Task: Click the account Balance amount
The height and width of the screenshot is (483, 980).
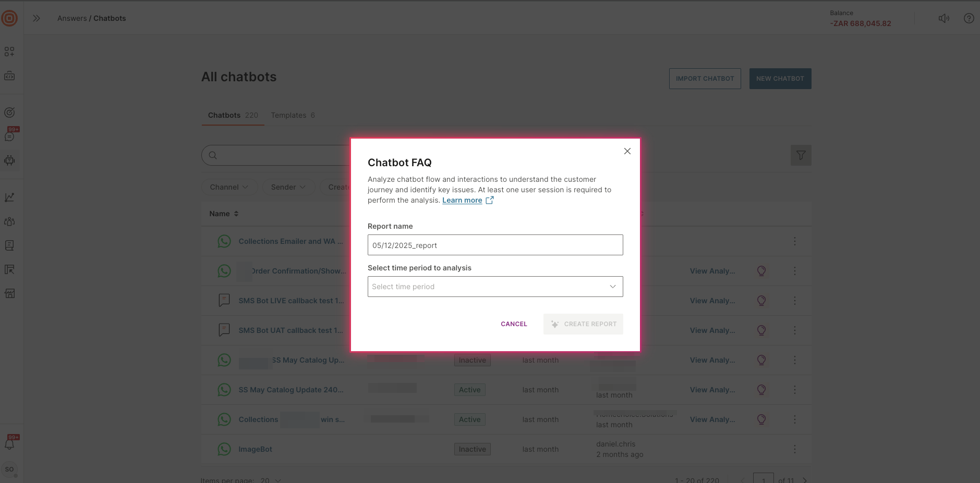Action: tap(861, 23)
